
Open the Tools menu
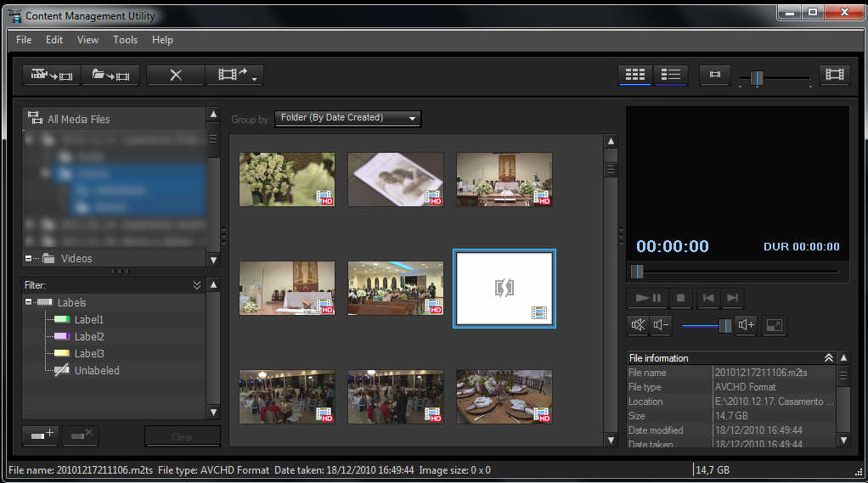(125, 40)
